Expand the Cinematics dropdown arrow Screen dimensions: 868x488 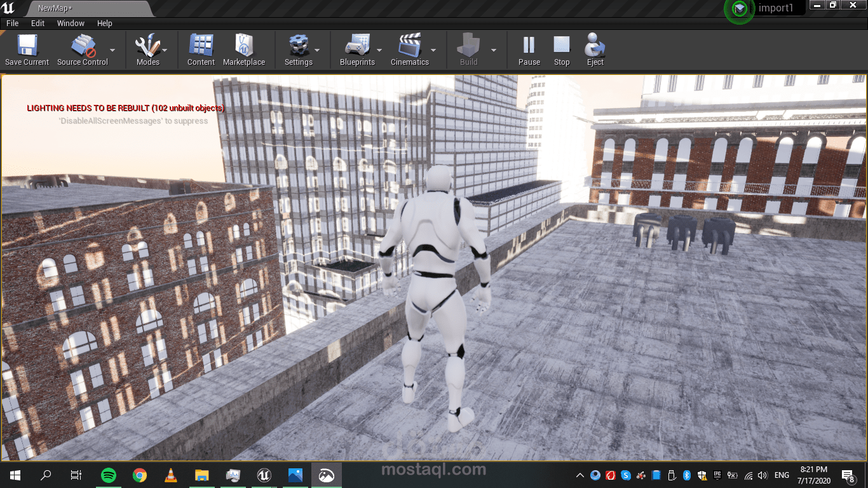(x=433, y=50)
